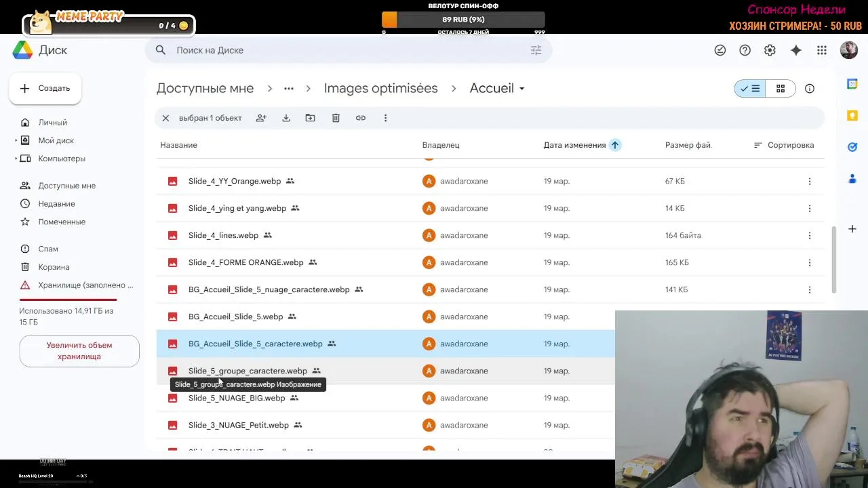Viewport: 868px width, 488px height.
Task: Open more options for Slide_4_YY_Orange.webp
Action: (x=810, y=181)
